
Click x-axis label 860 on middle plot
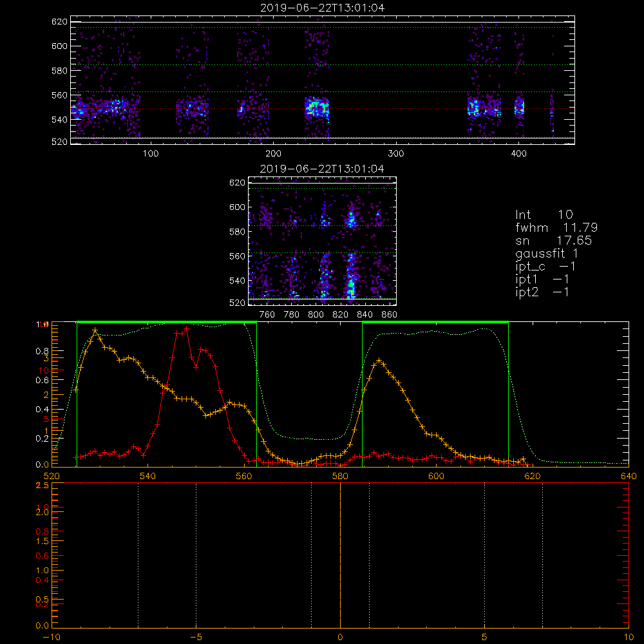point(389,314)
